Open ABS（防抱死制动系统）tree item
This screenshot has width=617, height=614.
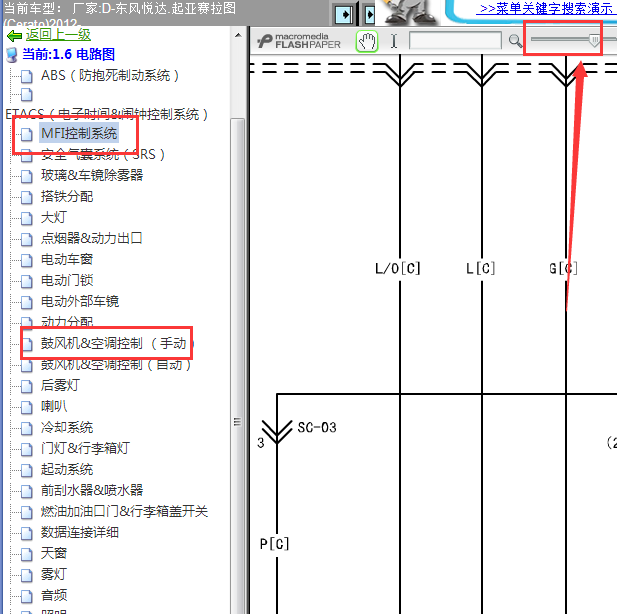[x=110, y=75]
